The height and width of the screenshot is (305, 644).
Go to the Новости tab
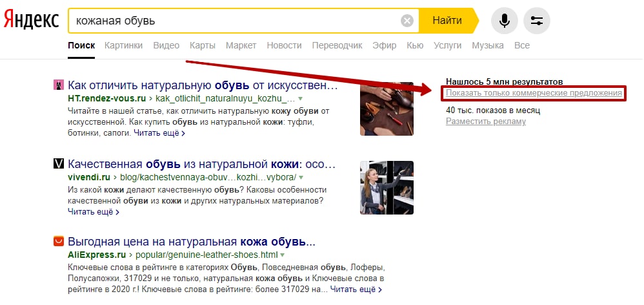tap(284, 45)
